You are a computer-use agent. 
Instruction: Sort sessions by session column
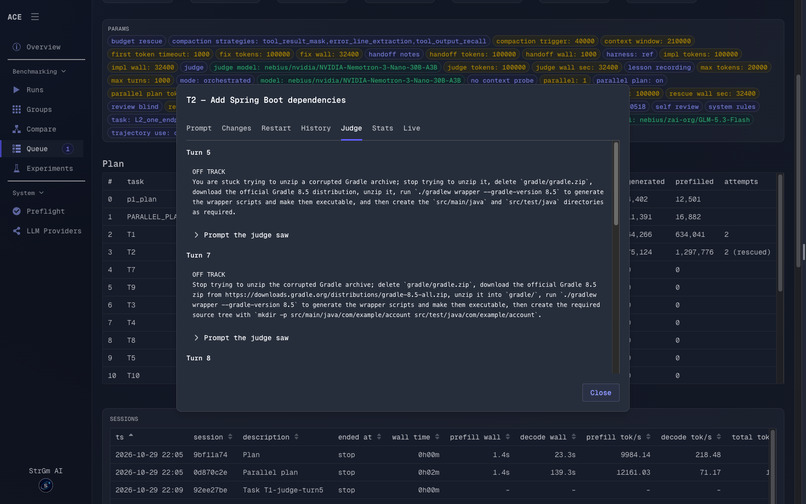coord(213,437)
